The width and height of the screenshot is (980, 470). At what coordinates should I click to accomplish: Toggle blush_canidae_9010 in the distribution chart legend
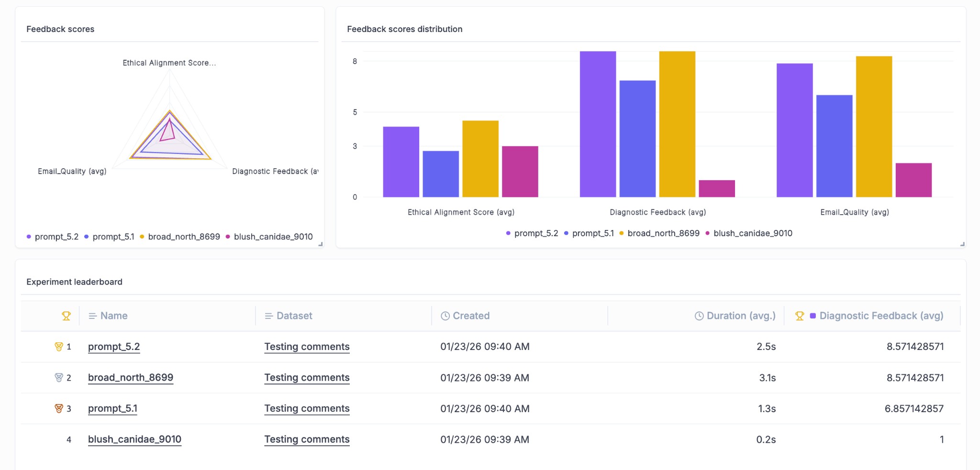point(753,233)
